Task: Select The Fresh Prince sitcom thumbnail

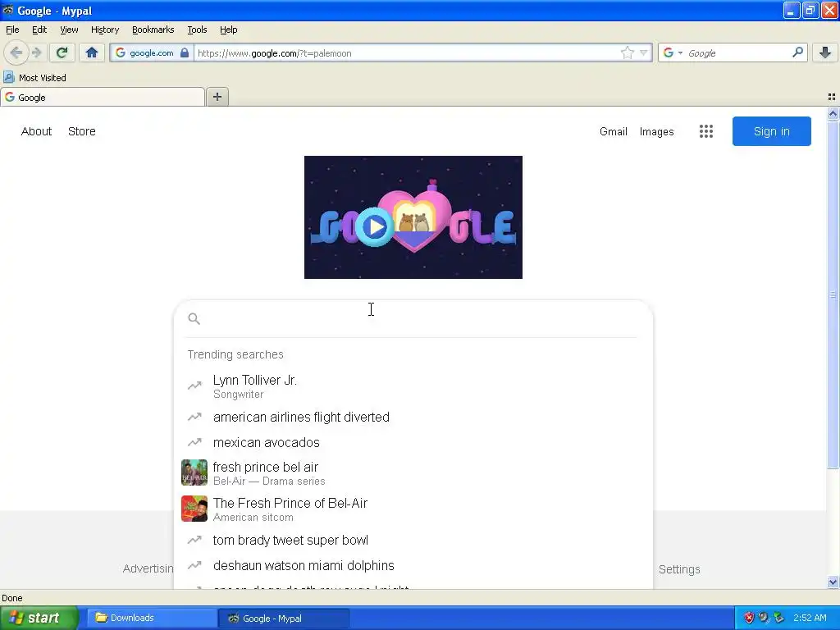Action: pos(194,509)
